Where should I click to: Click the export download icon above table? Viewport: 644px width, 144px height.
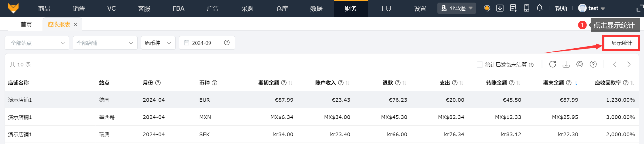click(x=566, y=64)
